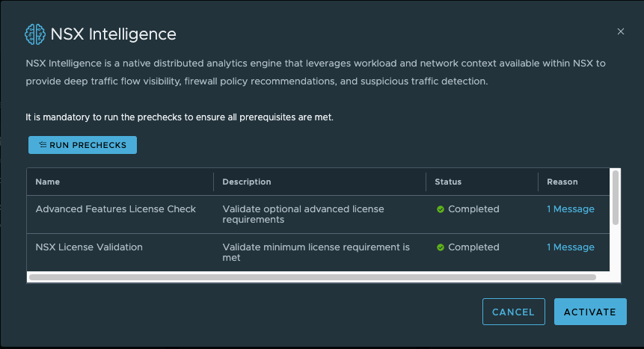Sort by the Name column header

(48, 182)
